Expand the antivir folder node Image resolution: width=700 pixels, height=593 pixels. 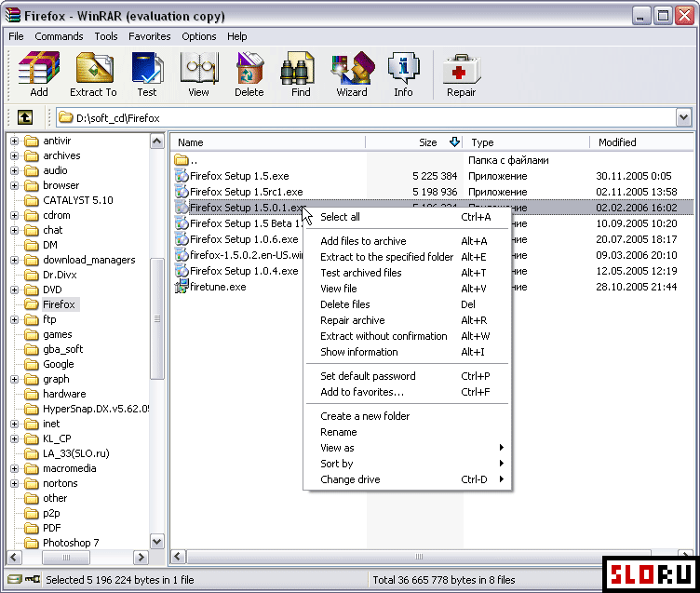point(14,141)
